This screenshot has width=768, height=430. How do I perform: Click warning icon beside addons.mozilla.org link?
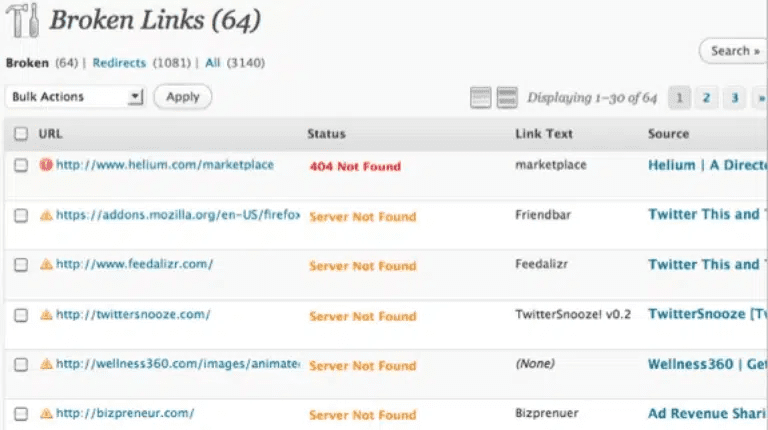click(x=46, y=215)
